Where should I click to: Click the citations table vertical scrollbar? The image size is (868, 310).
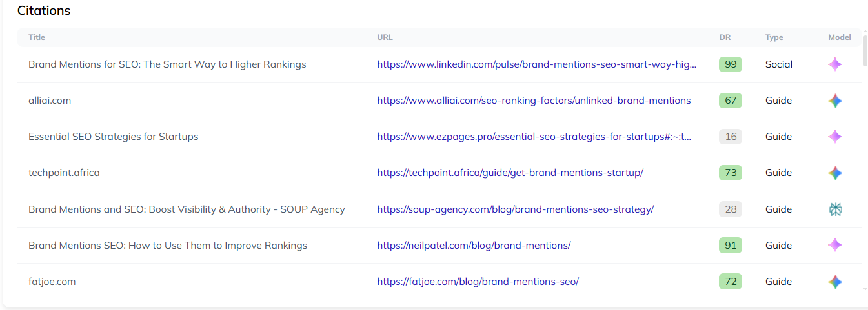[865, 52]
